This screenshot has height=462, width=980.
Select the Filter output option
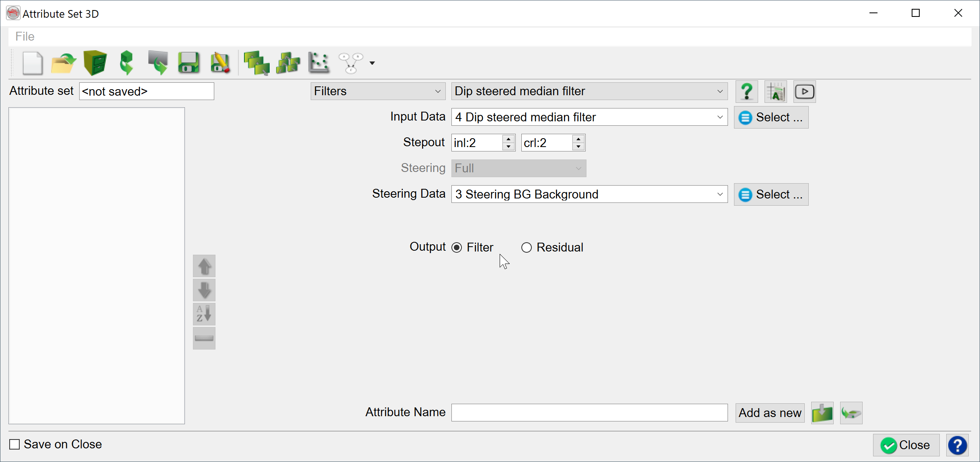tap(456, 247)
